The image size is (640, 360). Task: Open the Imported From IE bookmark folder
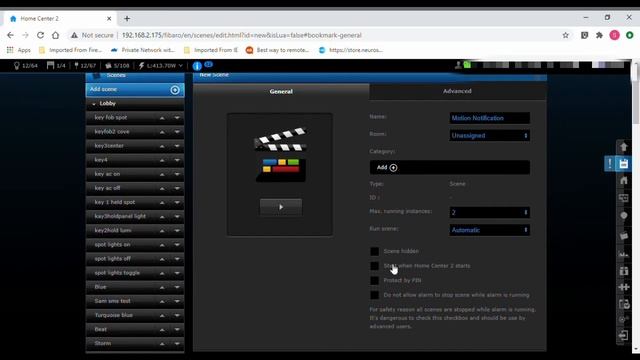(211, 50)
